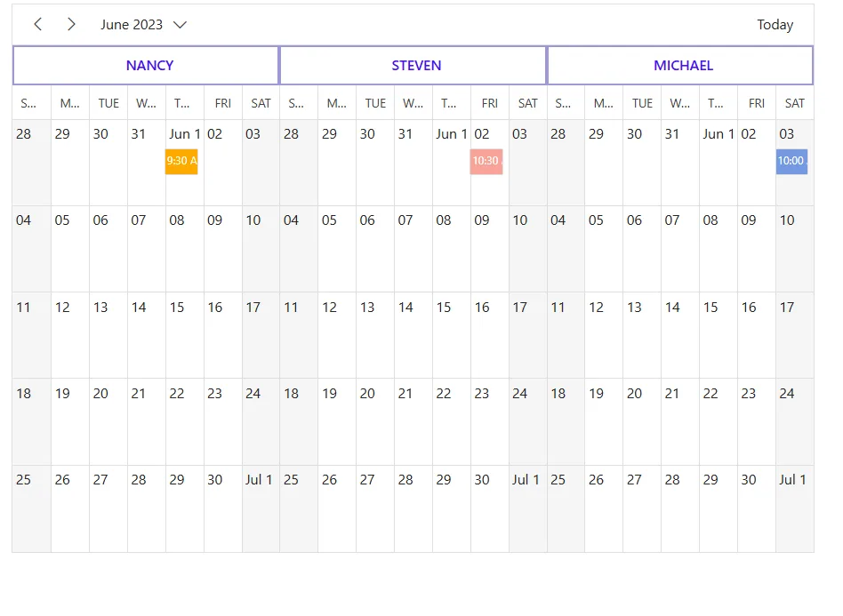Screen dimensions: 843x616
Task: Open Steven's pink 10:30 appointment
Action: pyautogui.click(x=486, y=161)
